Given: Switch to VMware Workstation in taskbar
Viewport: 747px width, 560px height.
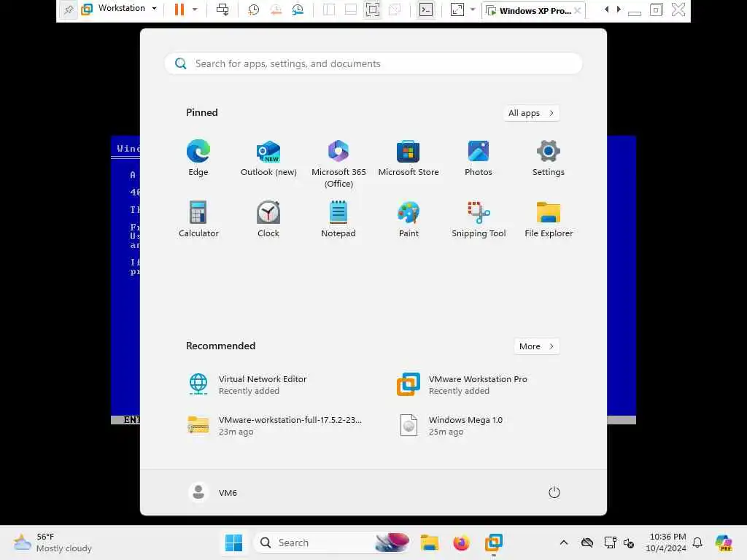Looking at the screenshot, I should (x=494, y=542).
